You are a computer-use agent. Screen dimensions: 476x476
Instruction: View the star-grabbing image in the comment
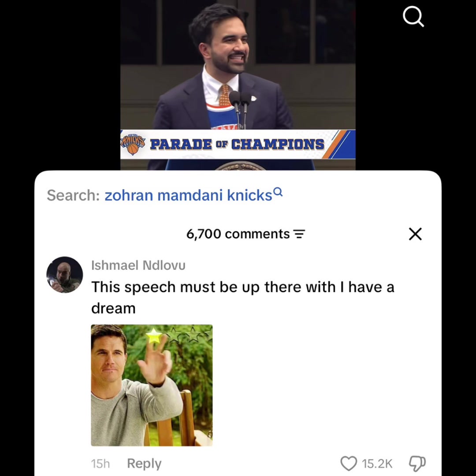(152, 385)
